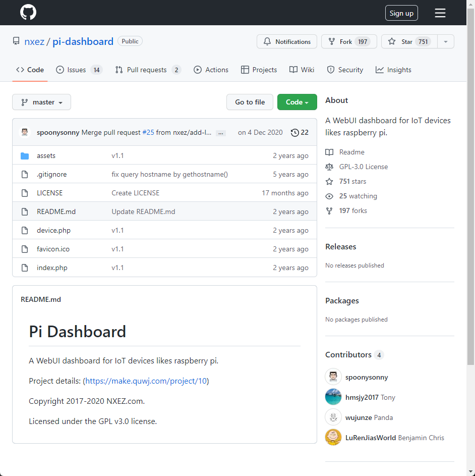This screenshot has width=475, height=476.
Task: Click the file icon beside README.md row
Action: tap(25, 212)
